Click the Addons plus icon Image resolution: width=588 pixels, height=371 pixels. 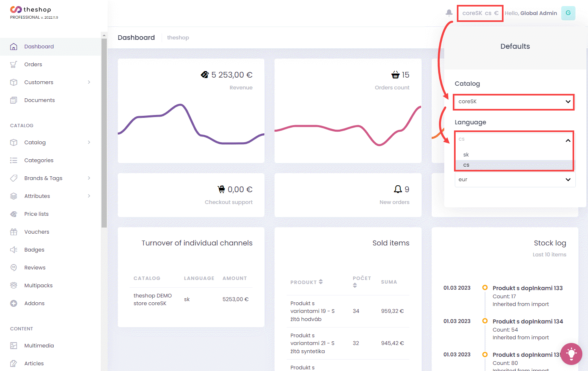(x=14, y=303)
